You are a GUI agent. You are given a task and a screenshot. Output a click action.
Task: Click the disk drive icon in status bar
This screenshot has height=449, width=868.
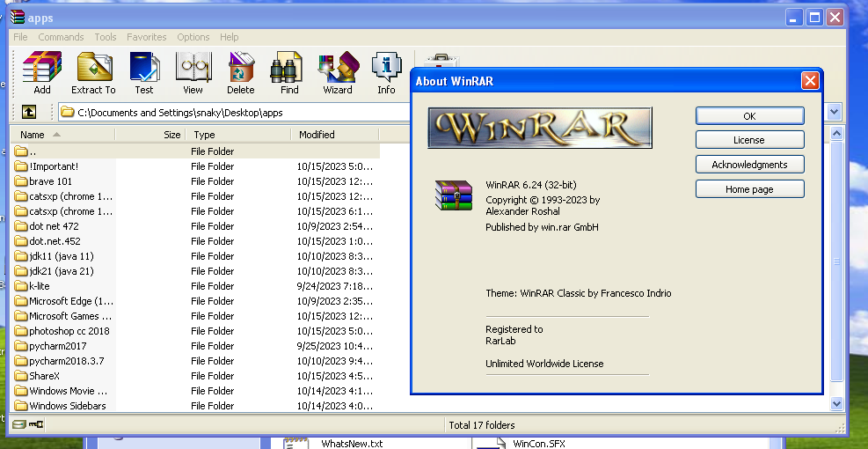(18, 425)
